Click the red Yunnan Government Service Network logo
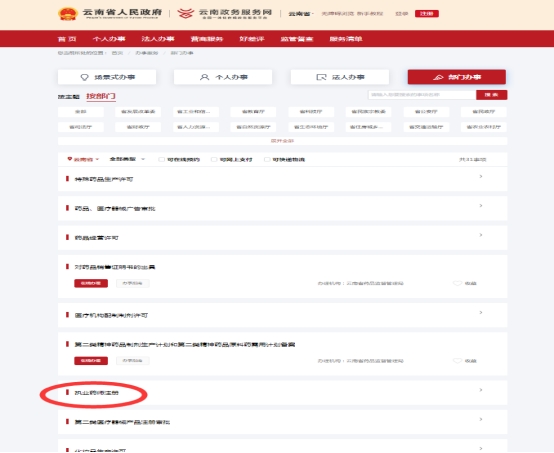 coord(185,13)
